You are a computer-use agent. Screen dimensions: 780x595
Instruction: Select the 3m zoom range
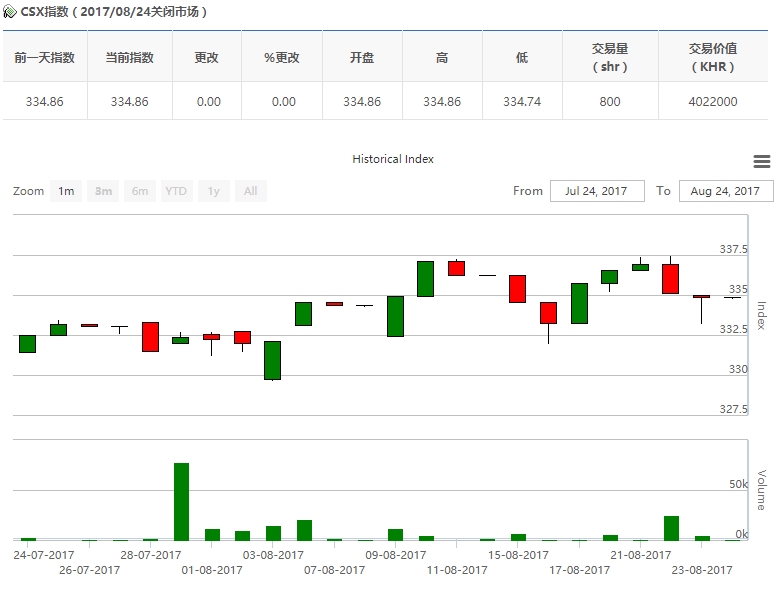point(103,191)
